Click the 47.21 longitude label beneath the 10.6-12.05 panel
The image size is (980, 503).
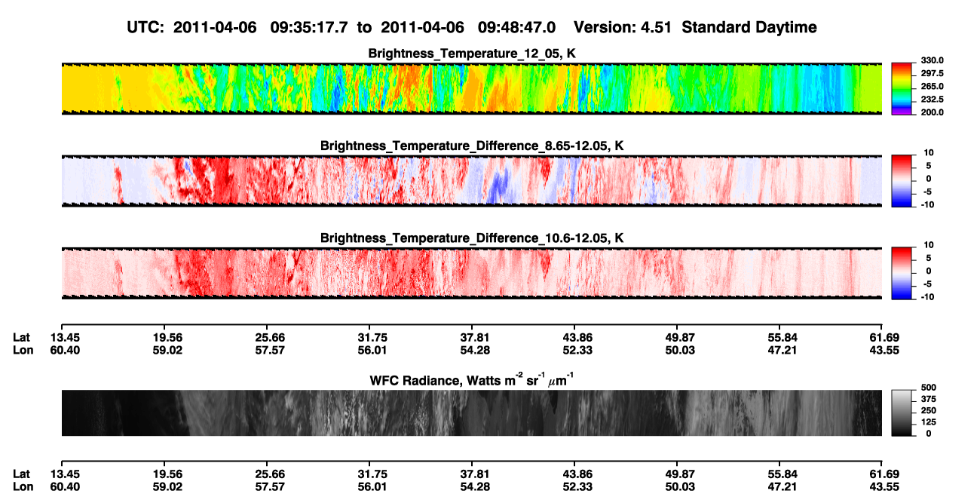coord(782,350)
